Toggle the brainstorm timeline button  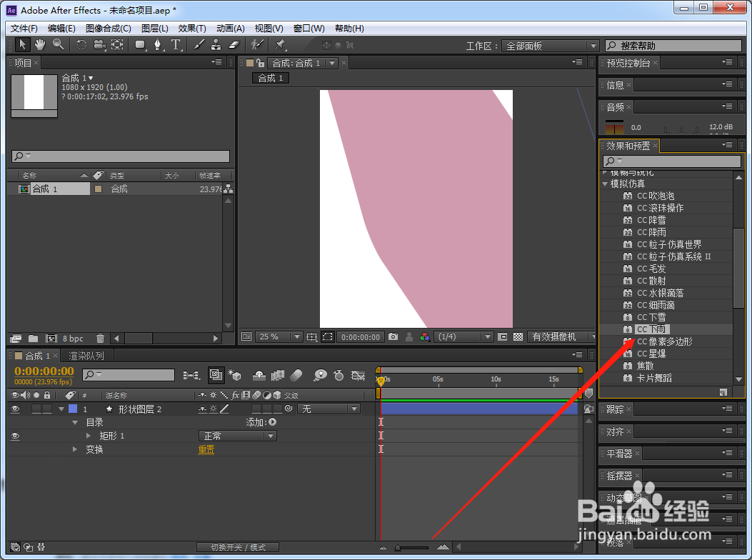(x=320, y=375)
